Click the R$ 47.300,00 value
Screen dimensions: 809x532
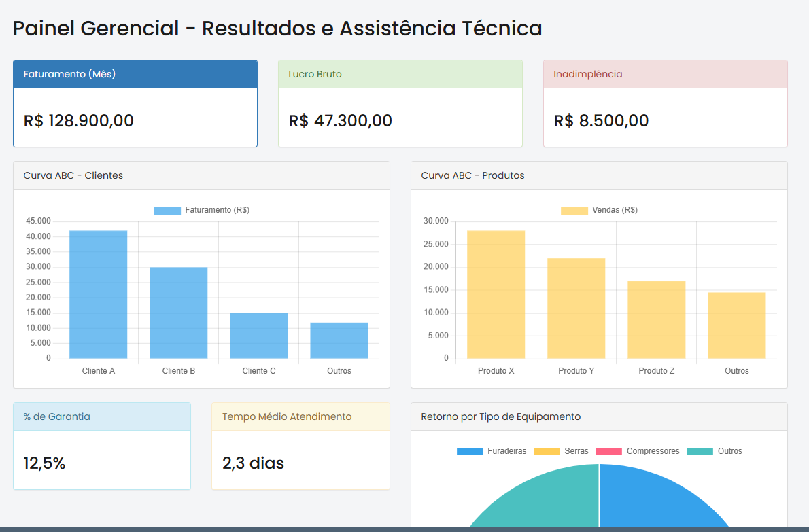pos(341,121)
